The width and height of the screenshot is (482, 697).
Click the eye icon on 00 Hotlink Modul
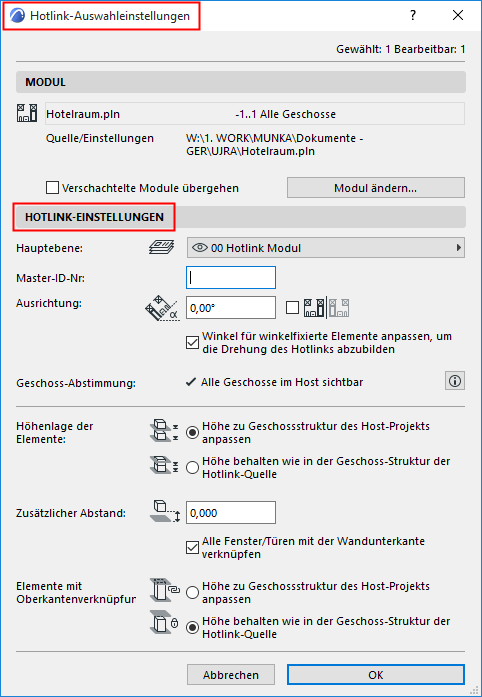point(200,248)
